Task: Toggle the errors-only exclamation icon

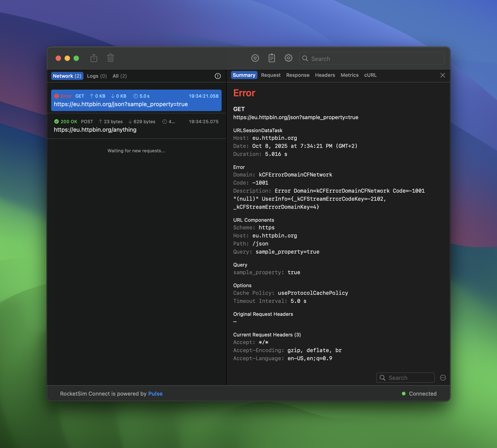Action: (218, 76)
